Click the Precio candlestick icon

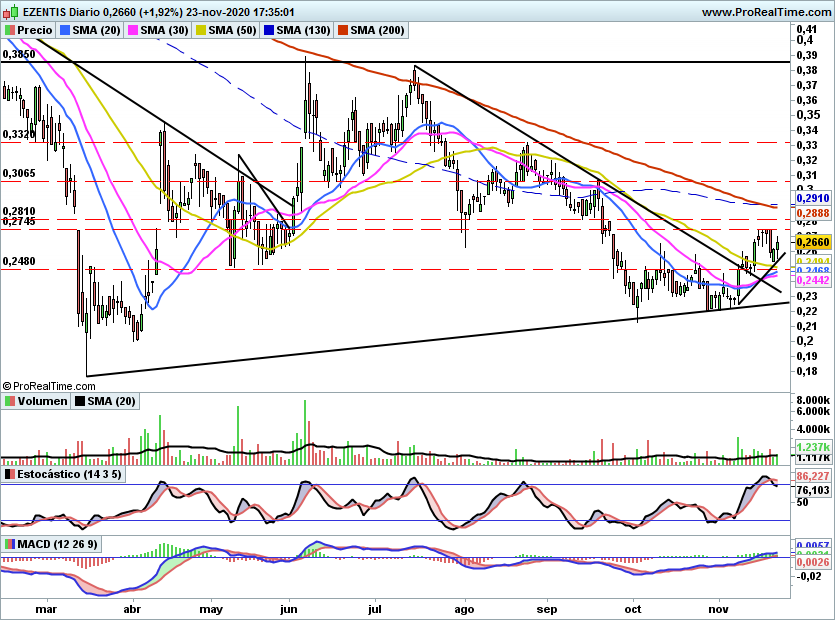pyautogui.click(x=10, y=30)
